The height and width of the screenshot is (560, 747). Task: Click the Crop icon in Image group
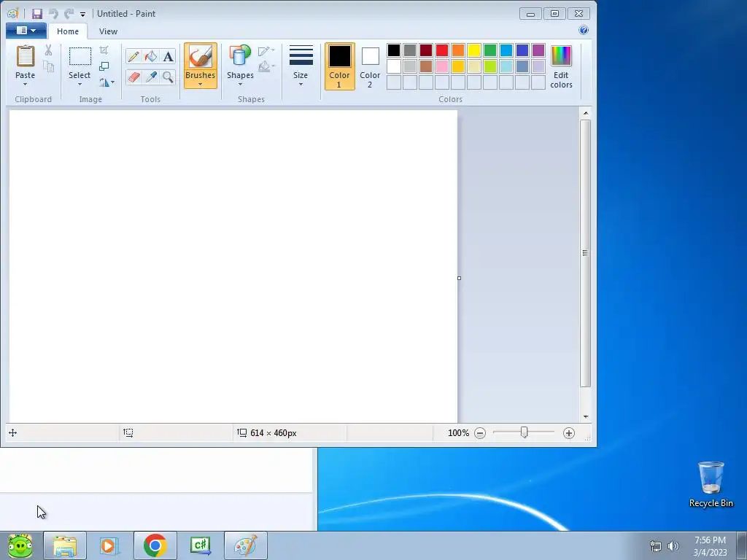click(x=104, y=50)
